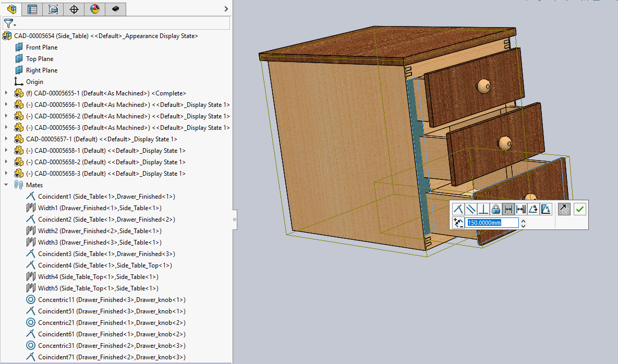Open the CircuitWorks chip icon tab
This screenshot has height=364, width=618.
115,9
